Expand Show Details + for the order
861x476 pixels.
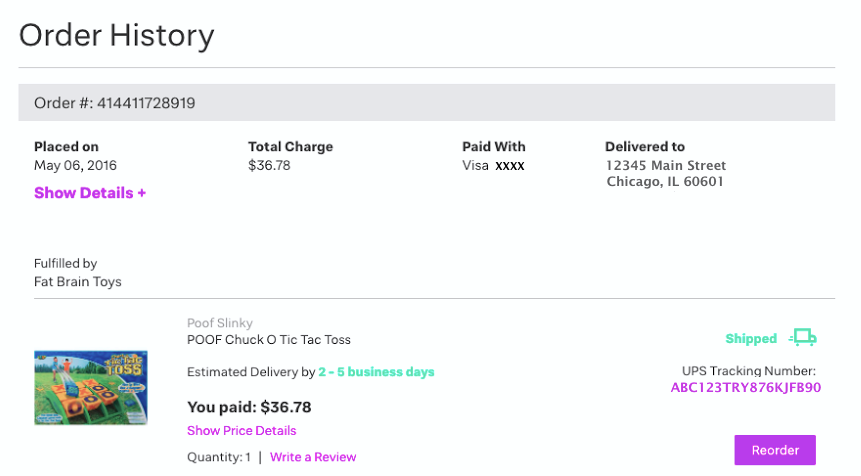[90, 193]
